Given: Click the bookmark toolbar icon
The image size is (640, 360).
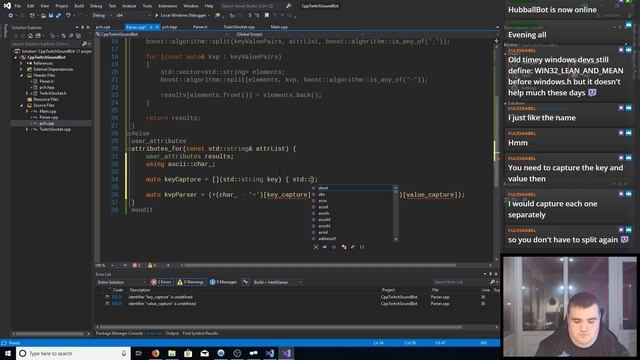Looking at the screenshot, I should click(267, 16).
